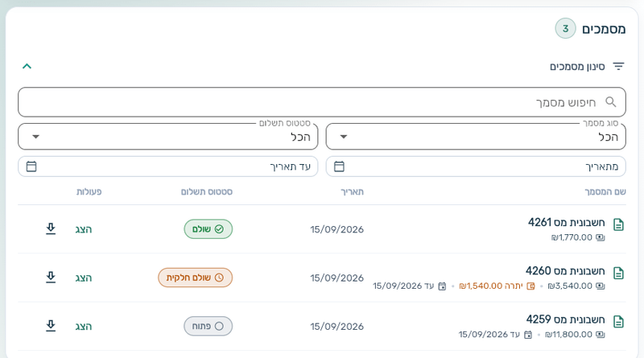Click title חשבונית מס 4260
The height and width of the screenshot is (358, 644).
click(565, 271)
